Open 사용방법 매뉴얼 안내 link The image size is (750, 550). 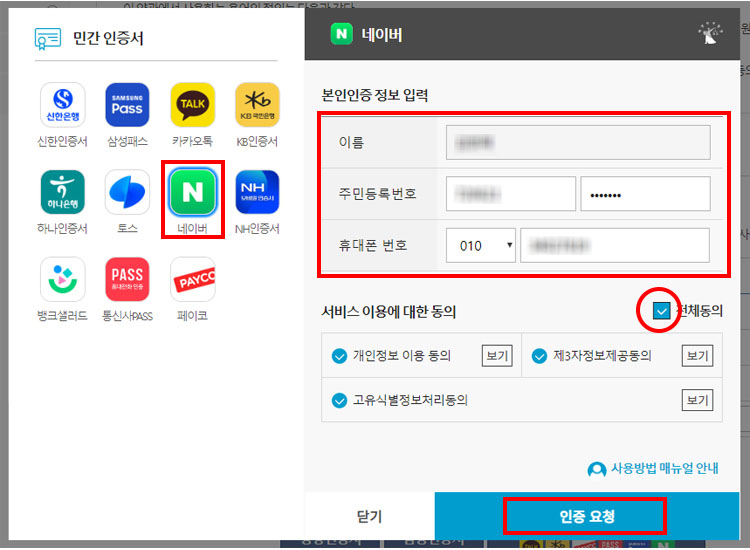click(x=664, y=468)
